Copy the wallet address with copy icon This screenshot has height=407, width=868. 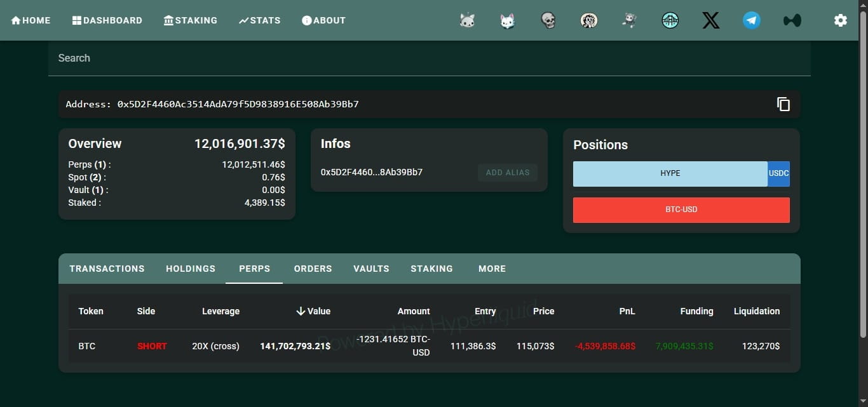783,104
